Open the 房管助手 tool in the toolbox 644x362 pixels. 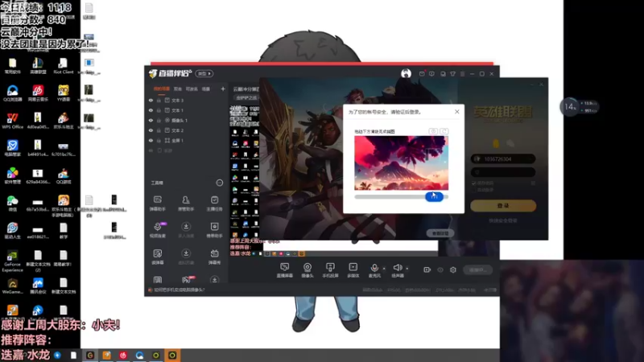tap(186, 203)
